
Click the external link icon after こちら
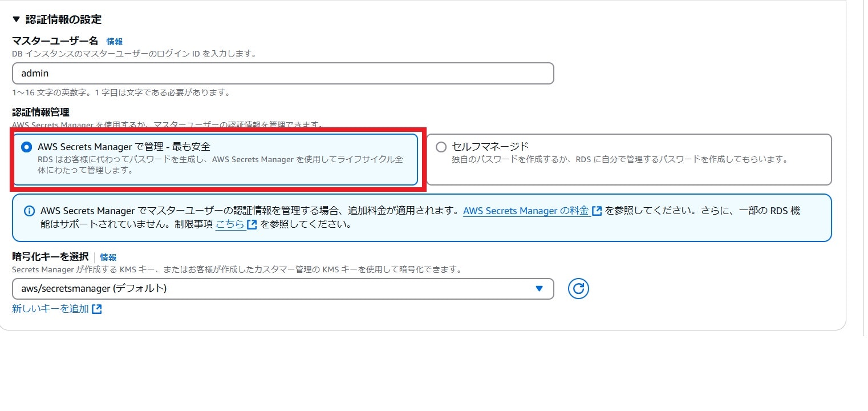point(251,224)
